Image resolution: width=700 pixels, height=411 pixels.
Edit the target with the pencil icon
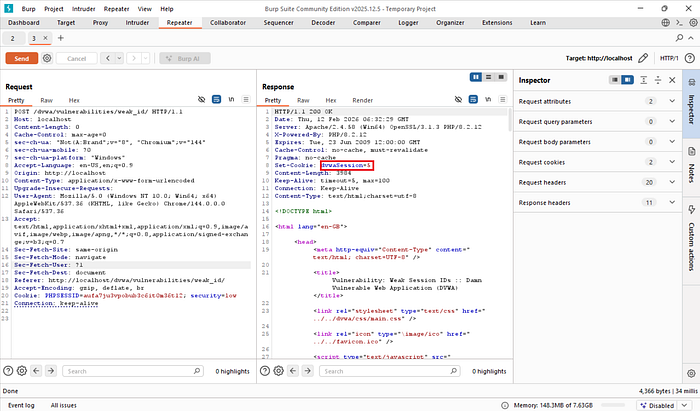click(x=642, y=58)
